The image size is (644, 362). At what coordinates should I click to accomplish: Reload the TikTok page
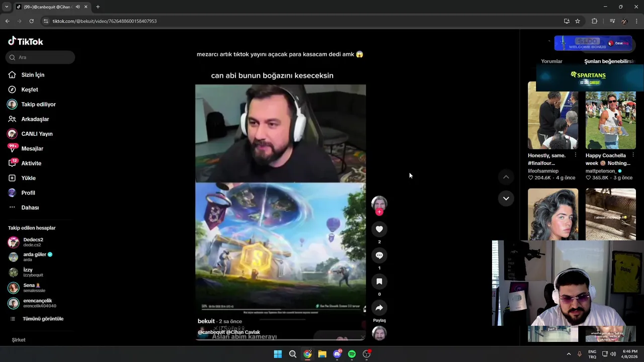click(x=31, y=21)
